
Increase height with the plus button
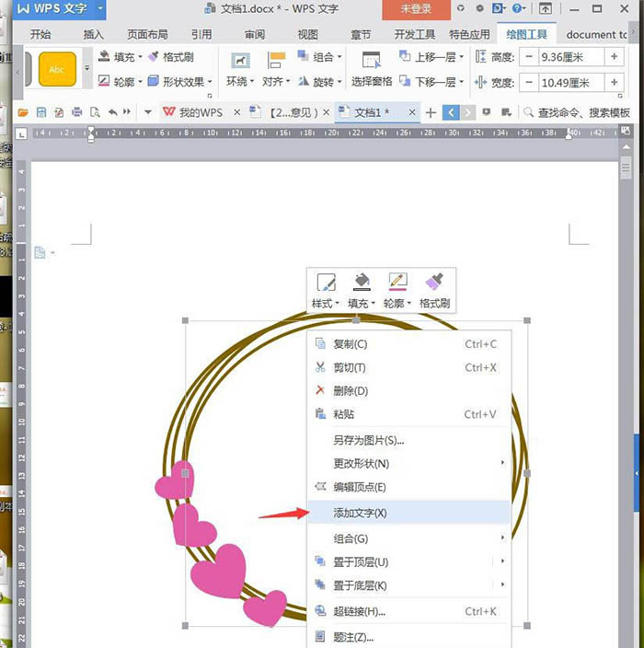(614, 57)
